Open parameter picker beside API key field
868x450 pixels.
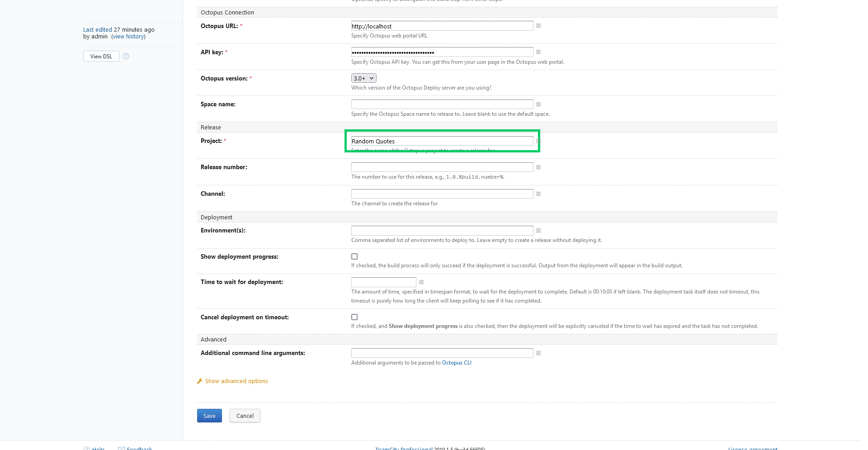click(x=538, y=52)
